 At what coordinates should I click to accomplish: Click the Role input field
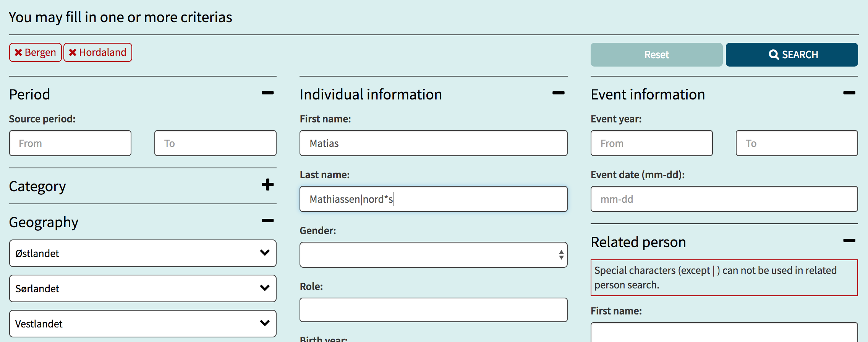click(x=433, y=310)
